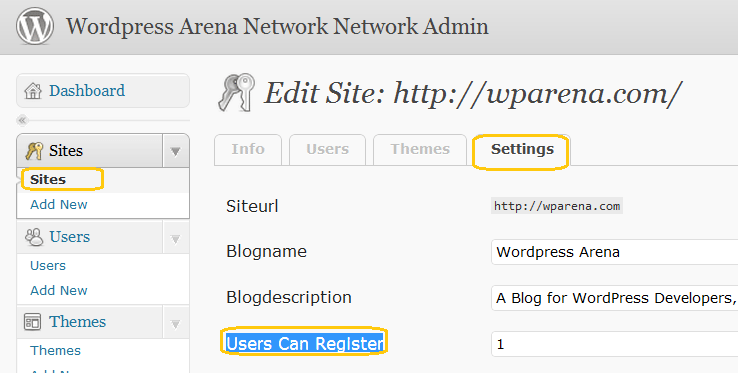Click the WordPress logo icon
738x373 pixels.
point(35,26)
